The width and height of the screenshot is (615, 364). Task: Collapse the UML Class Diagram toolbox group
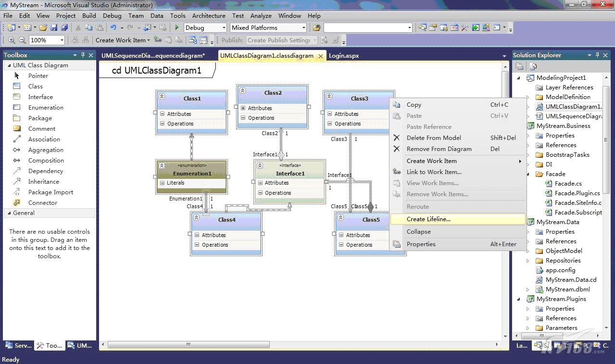click(x=8, y=65)
